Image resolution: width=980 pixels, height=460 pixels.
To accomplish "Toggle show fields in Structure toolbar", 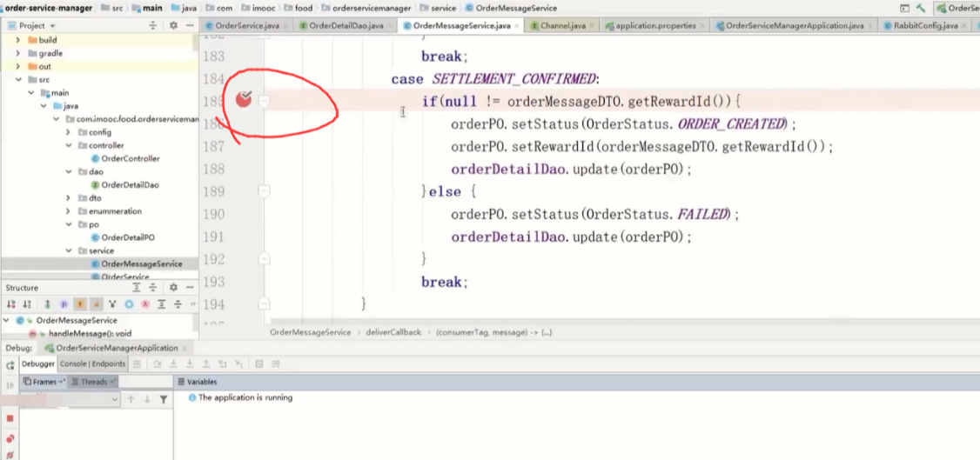I will coord(80,304).
